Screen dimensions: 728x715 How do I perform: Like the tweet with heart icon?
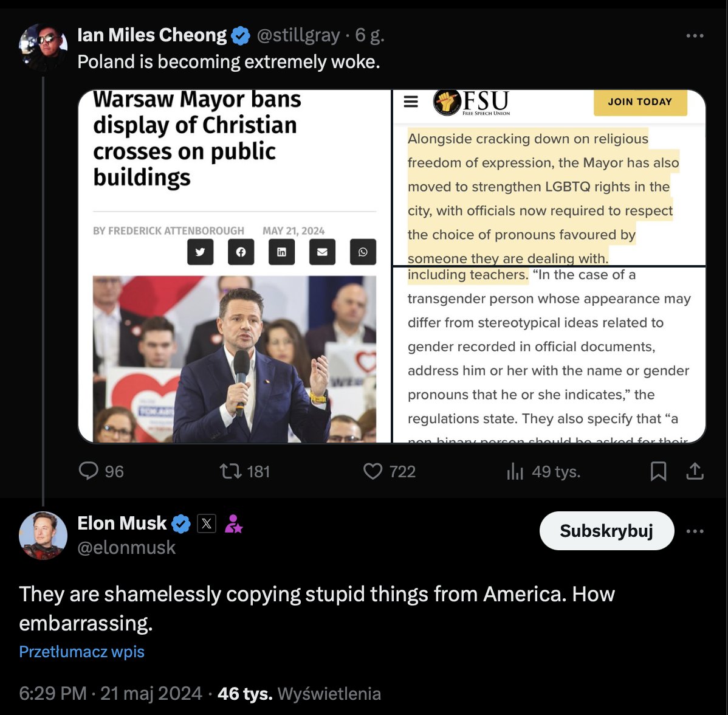(373, 471)
